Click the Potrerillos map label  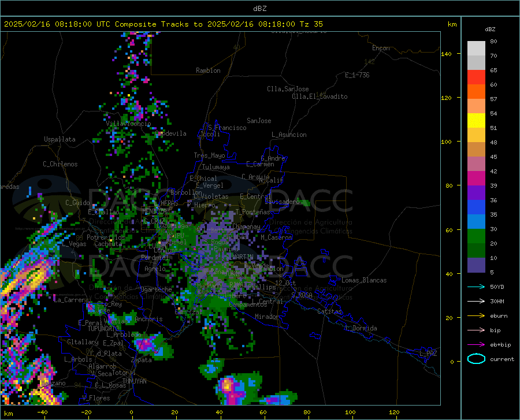pos(106,237)
